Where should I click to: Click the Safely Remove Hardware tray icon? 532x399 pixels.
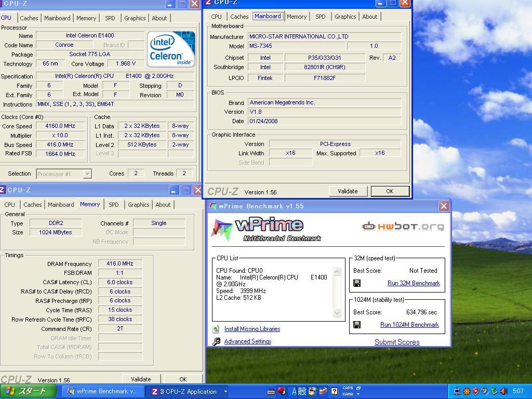(494, 391)
